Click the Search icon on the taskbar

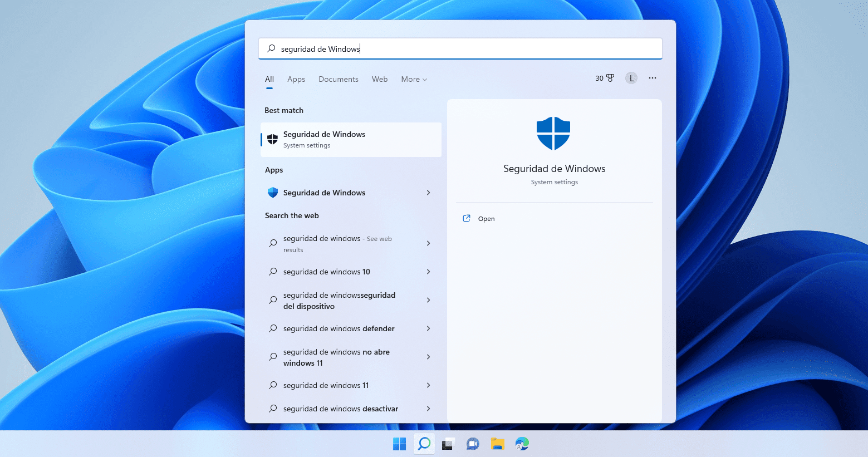(424, 444)
